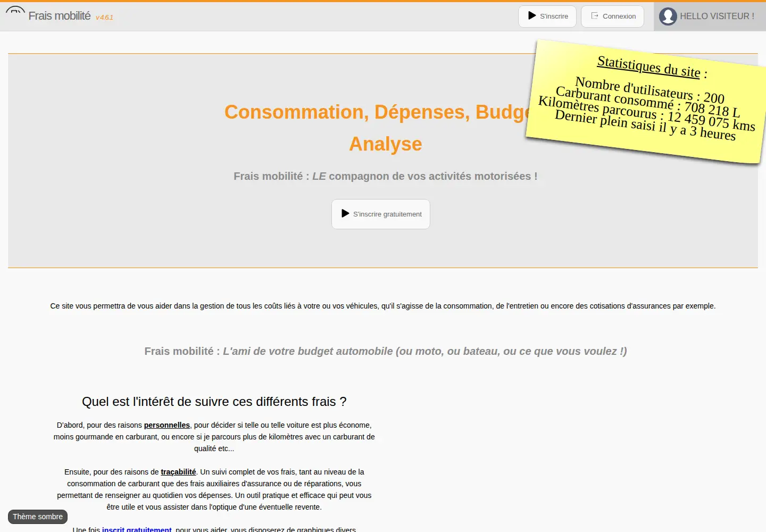Select the Nombre d'utilisateurs : 200 line

[x=650, y=90]
